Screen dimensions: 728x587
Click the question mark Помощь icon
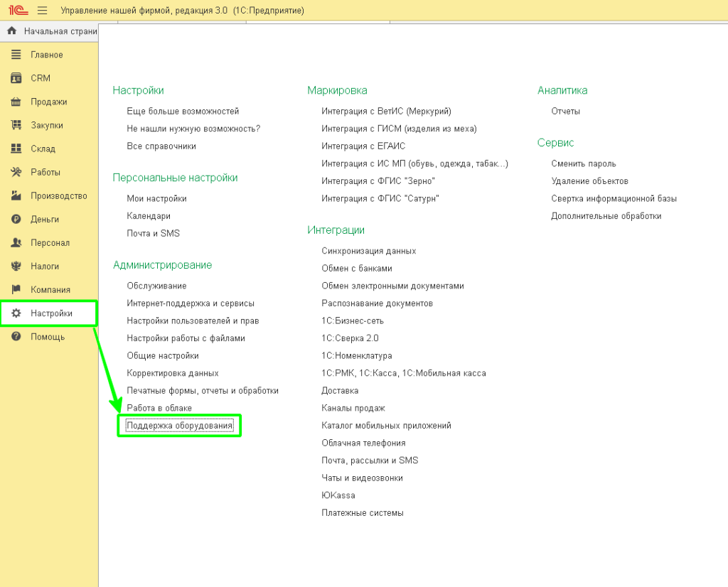pyautogui.click(x=16, y=337)
